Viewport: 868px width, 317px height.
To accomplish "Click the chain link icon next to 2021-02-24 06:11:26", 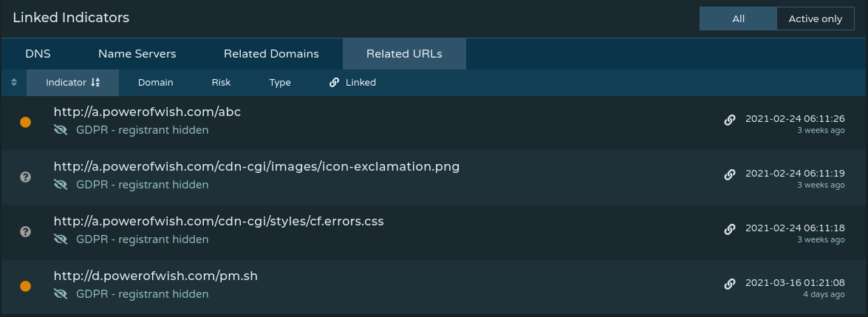I will (730, 120).
